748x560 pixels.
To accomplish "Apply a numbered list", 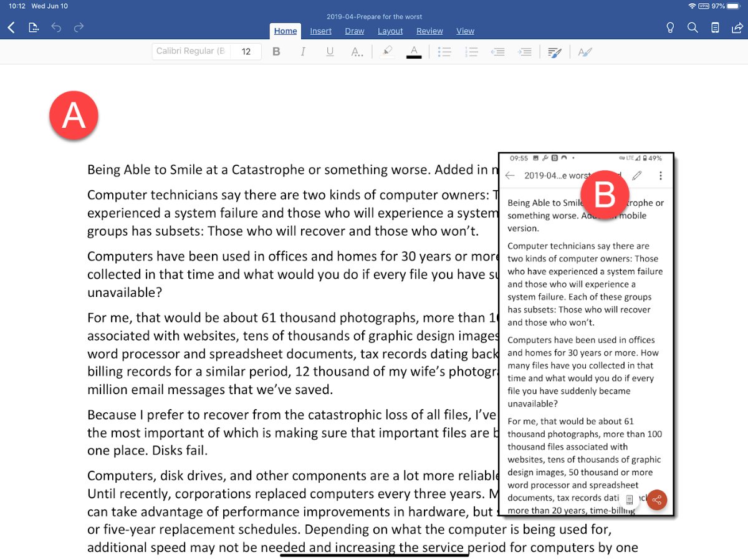I will click(x=471, y=52).
